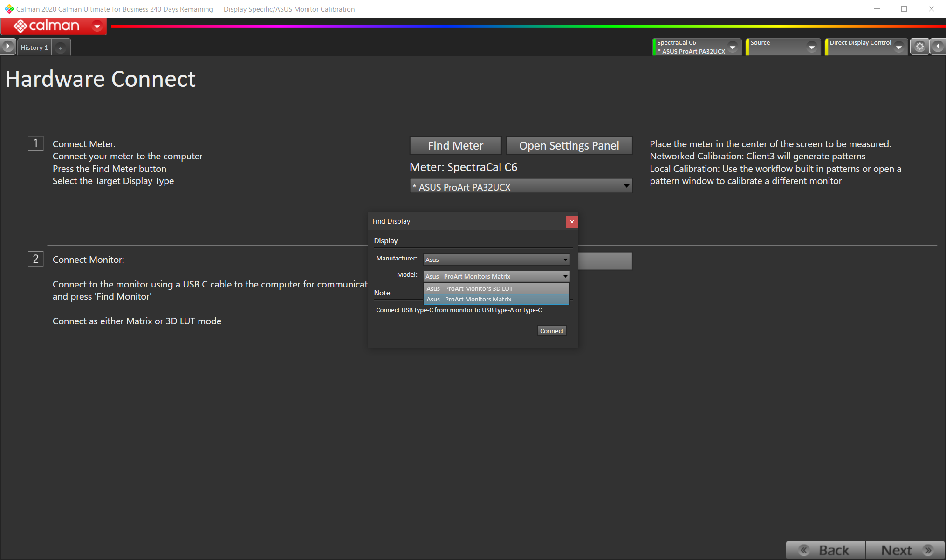This screenshot has height=560, width=946.
Task: Click the Display section header in dialog
Action: point(386,240)
